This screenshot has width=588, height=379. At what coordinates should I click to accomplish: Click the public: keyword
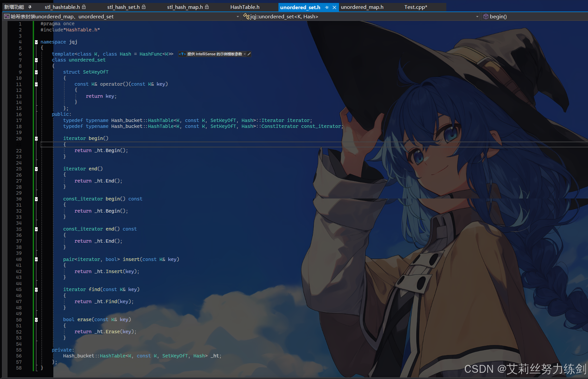click(62, 114)
